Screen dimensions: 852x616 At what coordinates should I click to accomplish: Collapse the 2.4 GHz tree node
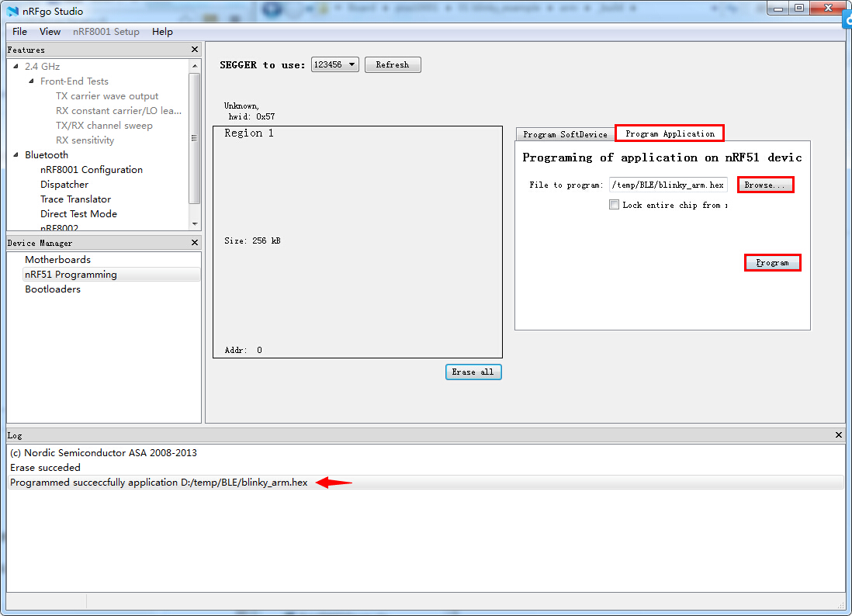pyautogui.click(x=16, y=66)
